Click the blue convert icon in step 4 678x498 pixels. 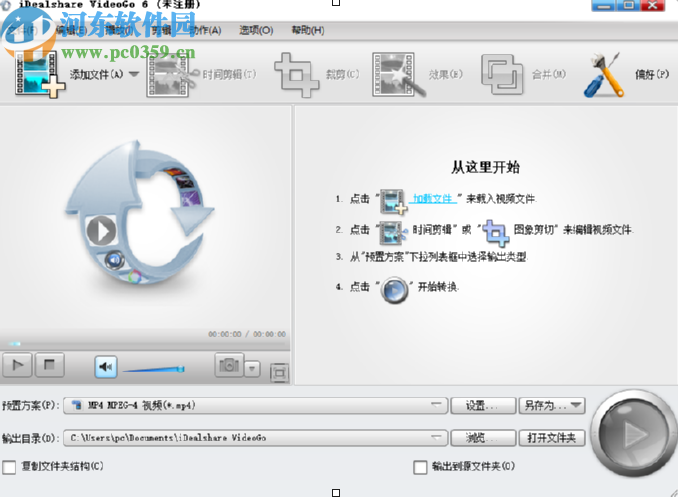click(394, 290)
